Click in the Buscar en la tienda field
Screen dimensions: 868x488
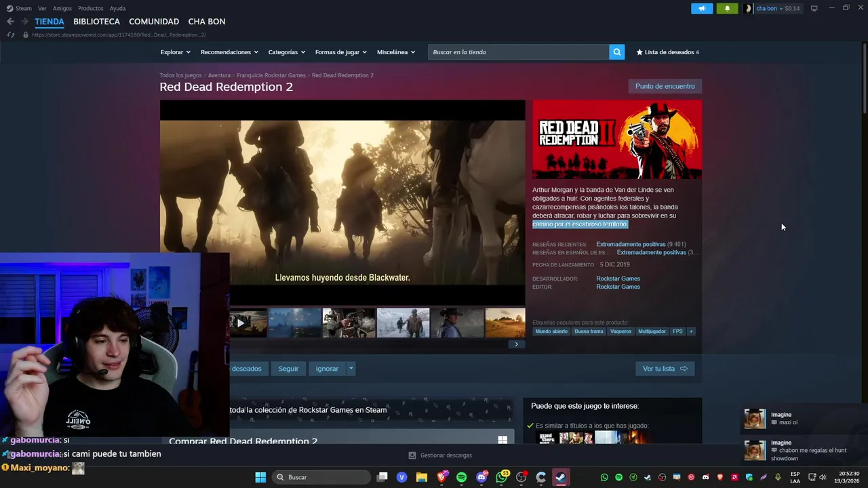tap(519, 52)
